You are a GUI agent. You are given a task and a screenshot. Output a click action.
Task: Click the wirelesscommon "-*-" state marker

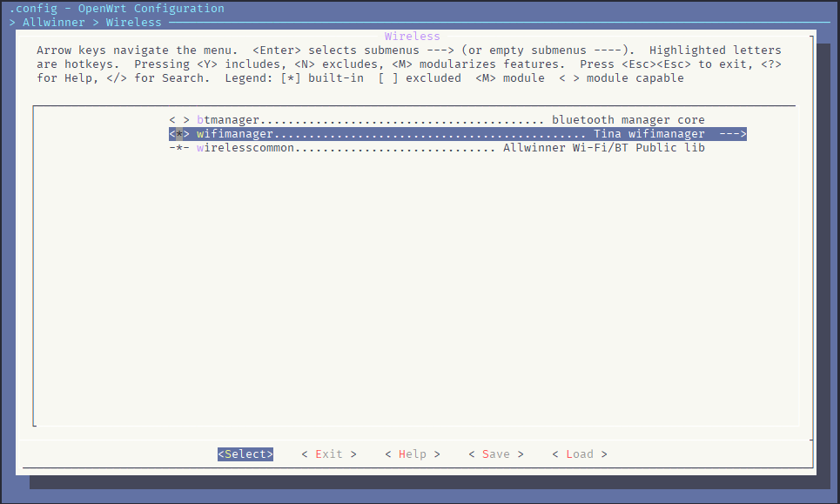pos(179,148)
